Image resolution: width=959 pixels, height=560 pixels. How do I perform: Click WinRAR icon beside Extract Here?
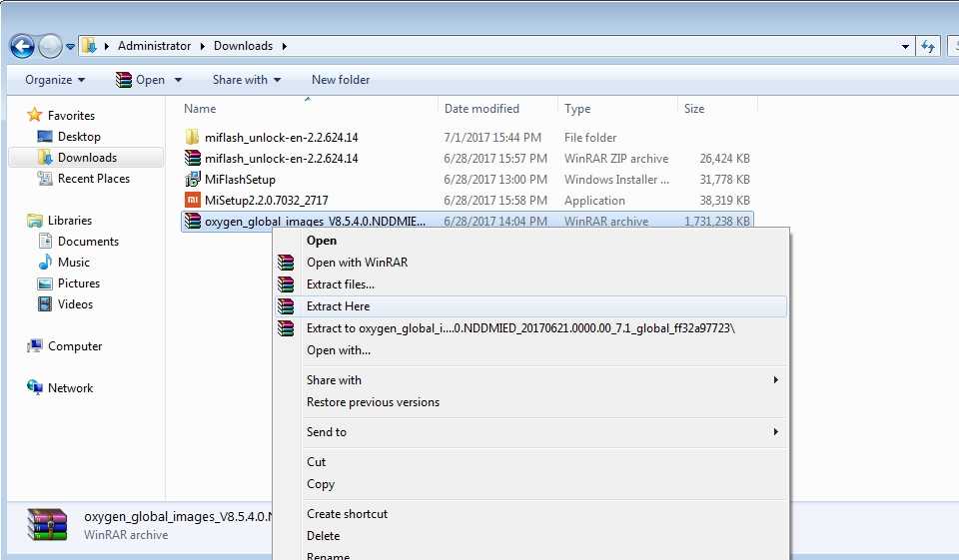pyautogui.click(x=286, y=306)
